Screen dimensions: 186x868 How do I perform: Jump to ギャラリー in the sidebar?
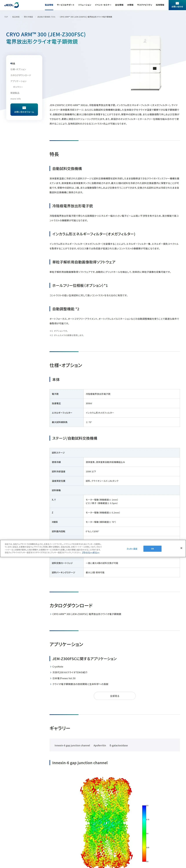tap(18, 87)
